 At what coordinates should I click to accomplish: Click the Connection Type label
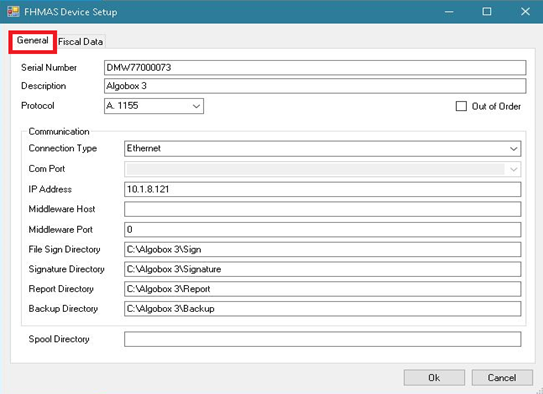(63, 149)
